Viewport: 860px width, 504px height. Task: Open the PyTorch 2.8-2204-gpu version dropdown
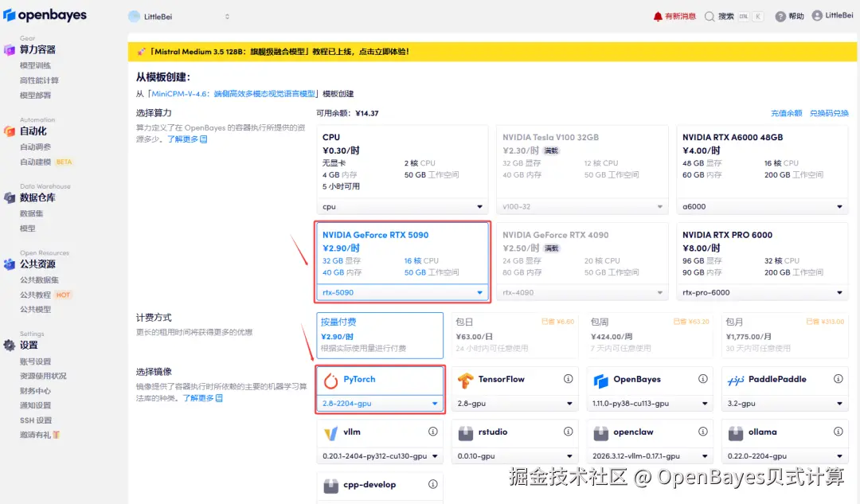[x=380, y=403]
